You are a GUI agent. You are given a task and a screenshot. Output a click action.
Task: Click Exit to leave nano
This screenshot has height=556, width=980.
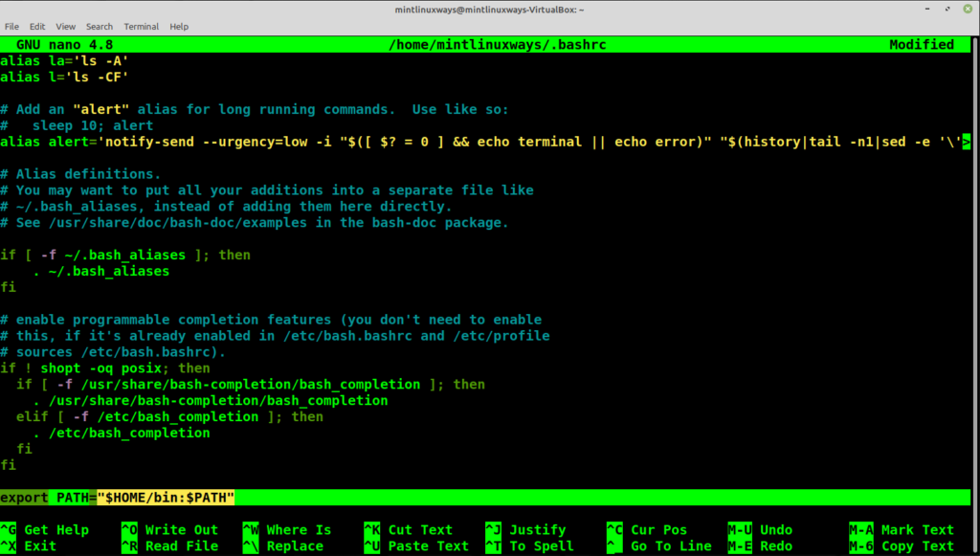(38, 545)
